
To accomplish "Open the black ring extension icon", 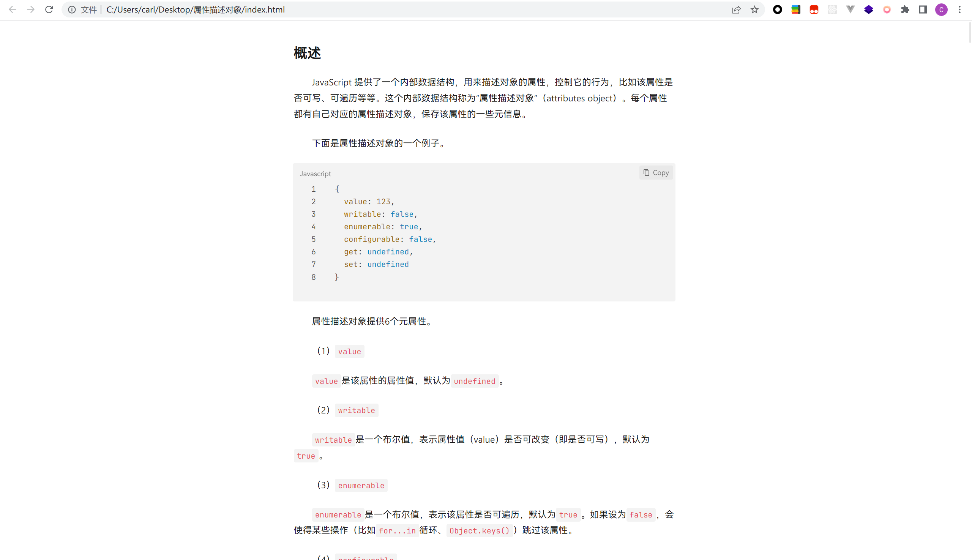I will click(x=777, y=9).
